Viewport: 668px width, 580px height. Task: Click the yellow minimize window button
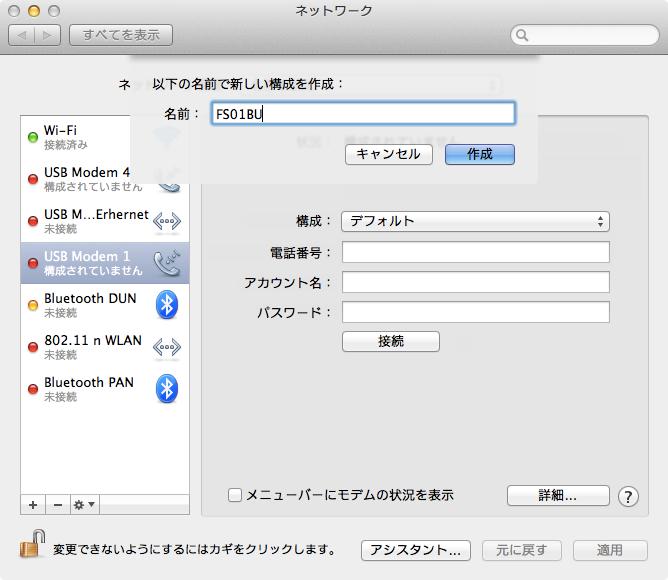click(34, 11)
